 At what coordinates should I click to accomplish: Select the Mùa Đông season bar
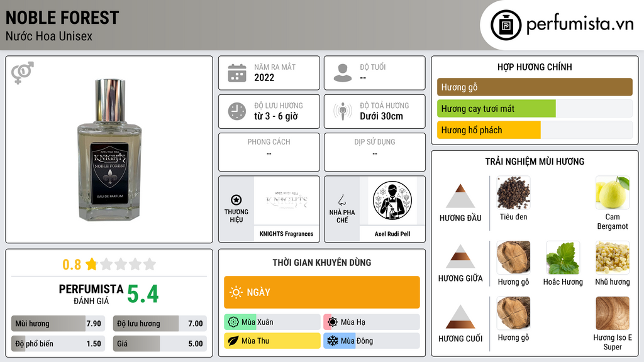372,341
